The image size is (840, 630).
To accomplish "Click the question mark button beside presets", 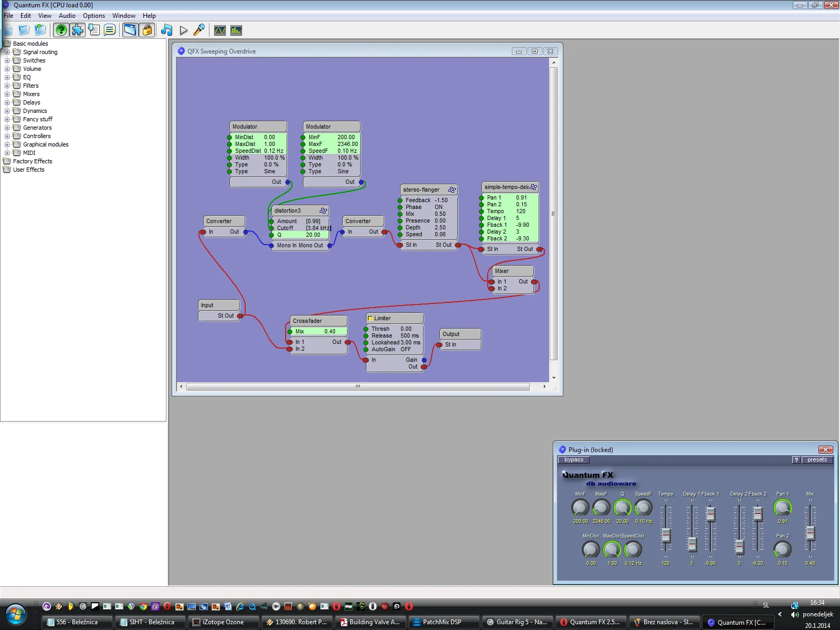I will (x=796, y=460).
